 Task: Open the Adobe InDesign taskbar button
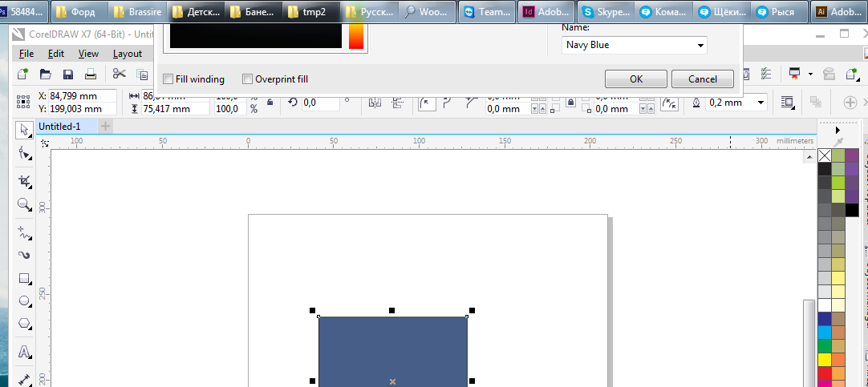coord(547,11)
